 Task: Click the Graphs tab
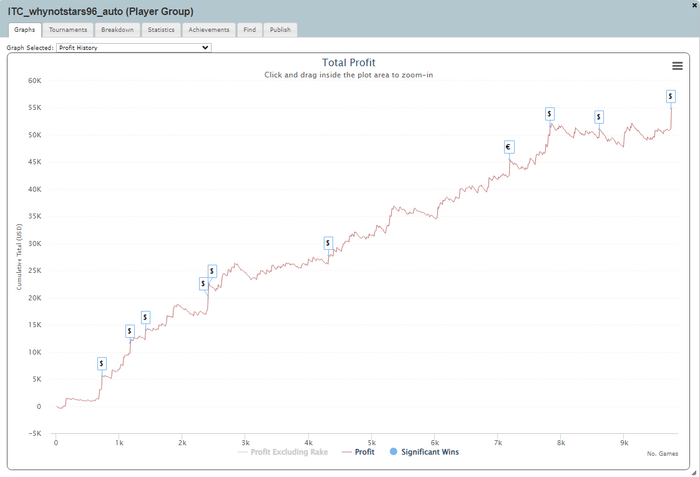(x=25, y=30)
